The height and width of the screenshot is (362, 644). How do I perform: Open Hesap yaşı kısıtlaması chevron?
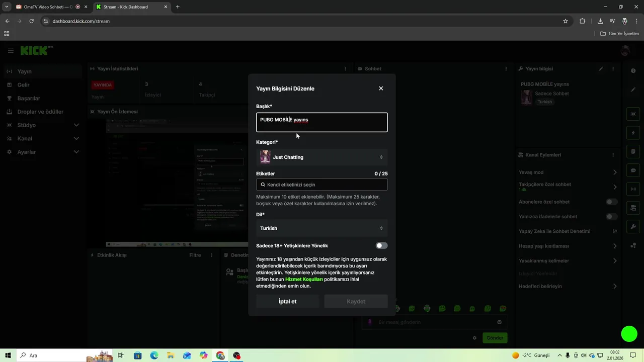(x=615, y=246)
